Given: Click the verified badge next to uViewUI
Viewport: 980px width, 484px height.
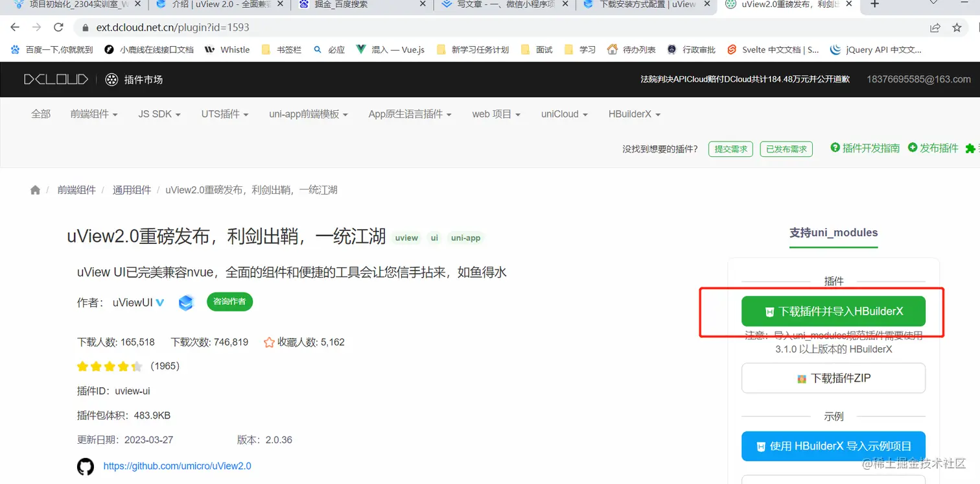Looking at the screenshot, I should point(160,302).
